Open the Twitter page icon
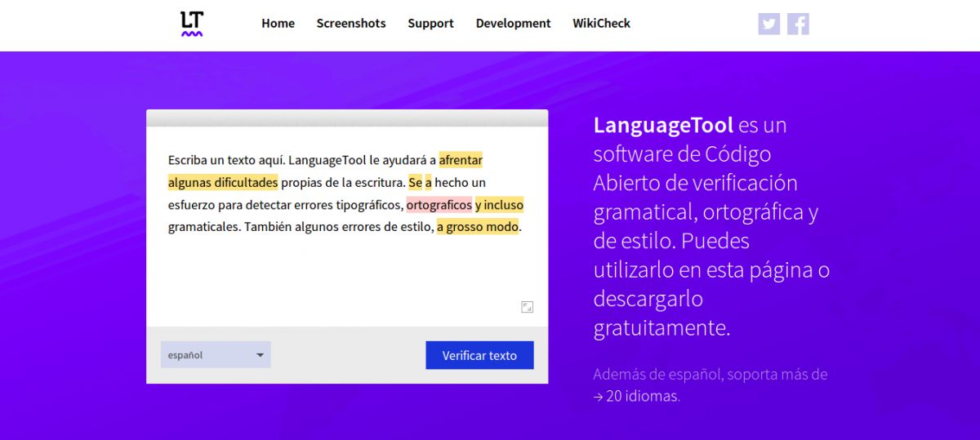 [768, 24]
